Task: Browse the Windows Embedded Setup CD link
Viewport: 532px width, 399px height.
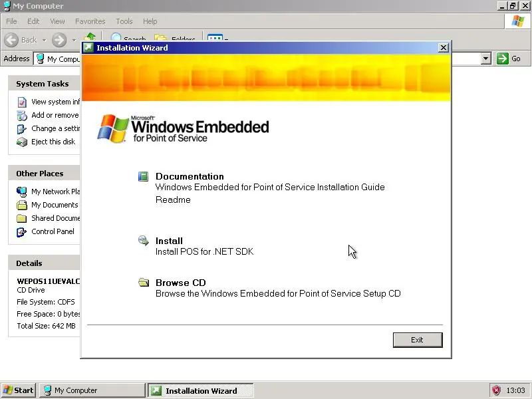Action: point(278,293)
